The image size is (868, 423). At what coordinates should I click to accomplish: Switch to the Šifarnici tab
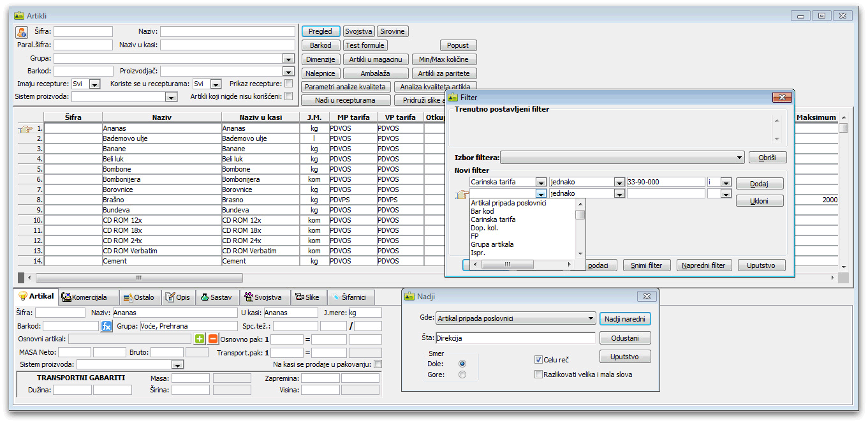351,297
